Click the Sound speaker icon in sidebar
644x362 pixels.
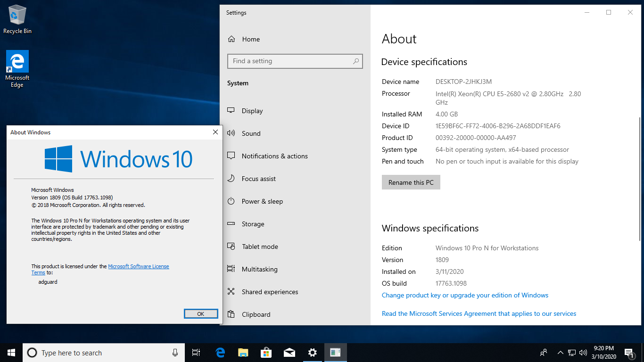pos(231,133)
